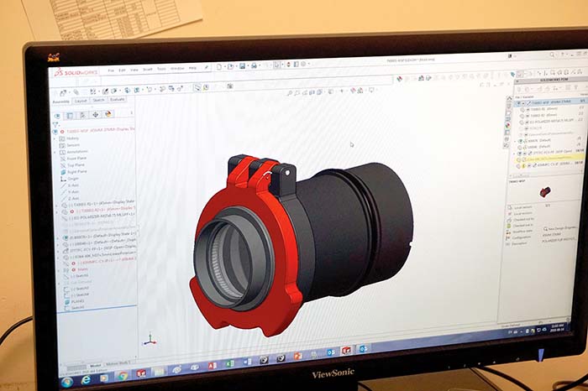Open Excel from the taskbar
Viewport: 588px width, 391px height.
pos(229,363)
